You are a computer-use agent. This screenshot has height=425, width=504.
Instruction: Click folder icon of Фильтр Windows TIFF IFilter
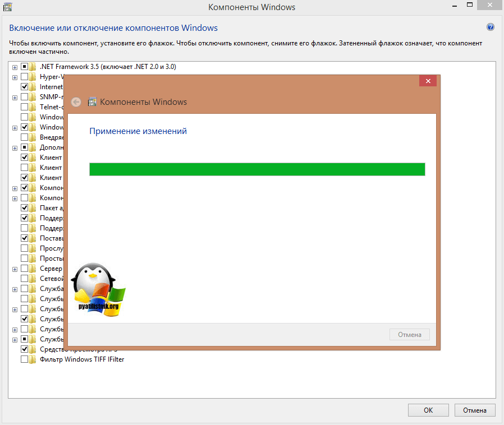point(32,359)
